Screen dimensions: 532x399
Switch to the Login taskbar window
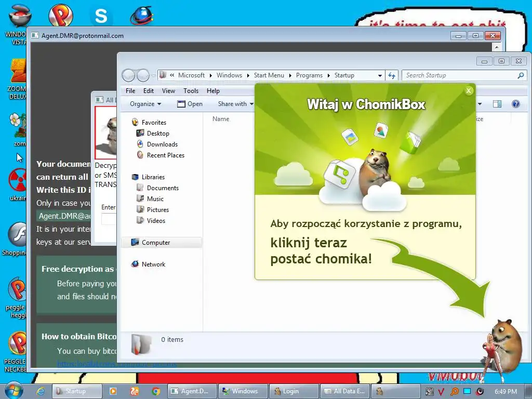click(x=294, y=391)
